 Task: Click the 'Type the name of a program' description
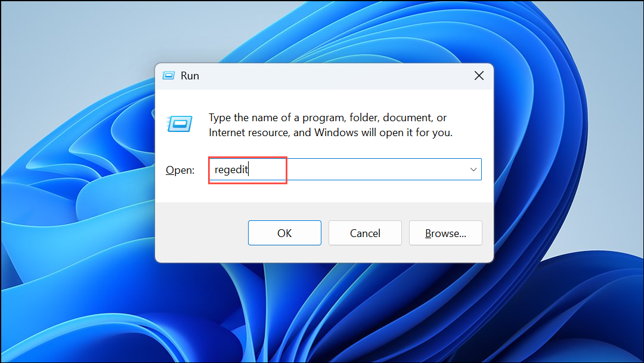(330, 125)
